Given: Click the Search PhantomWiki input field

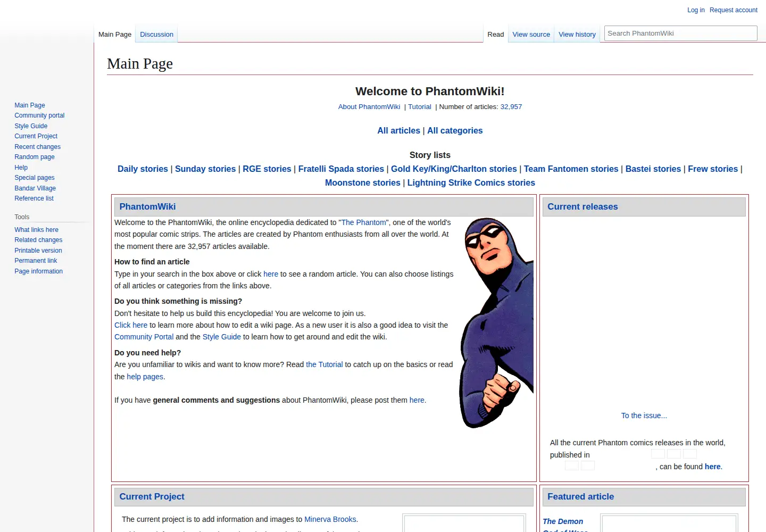Looking at the screenshot, I should [x=680, y=33].
